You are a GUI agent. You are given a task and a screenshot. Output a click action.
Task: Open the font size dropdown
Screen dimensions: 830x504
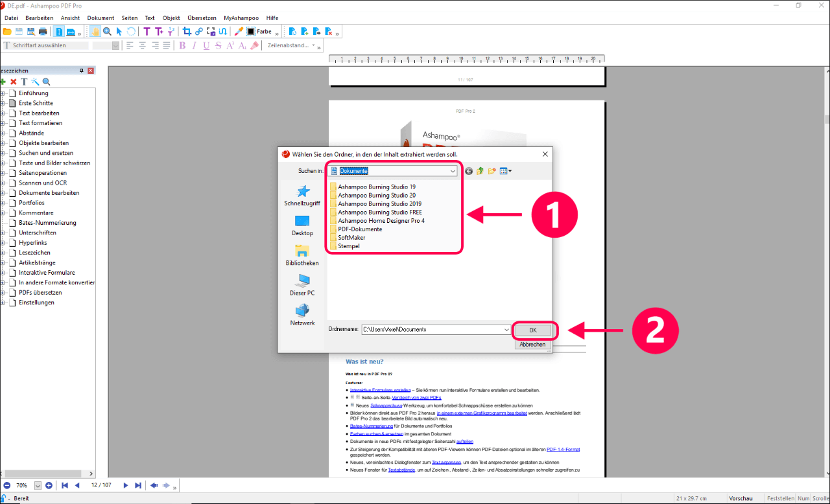[x=115, y=45]
